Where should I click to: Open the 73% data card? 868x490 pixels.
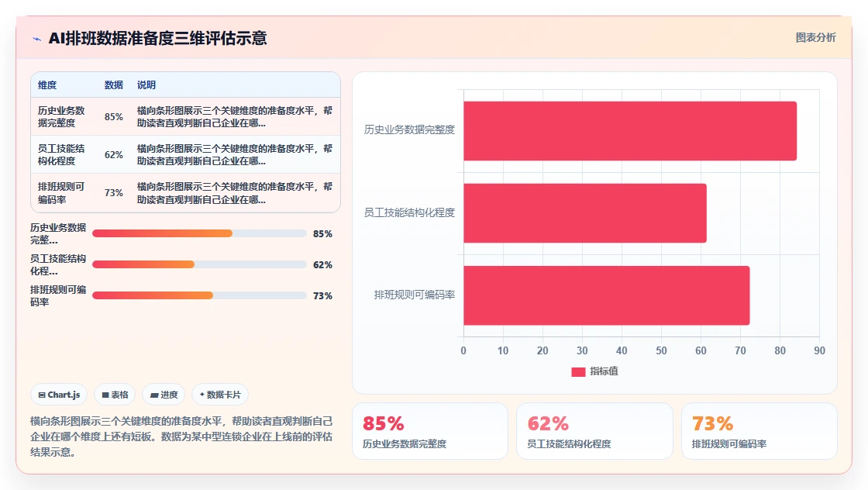(x=759, y=431)
